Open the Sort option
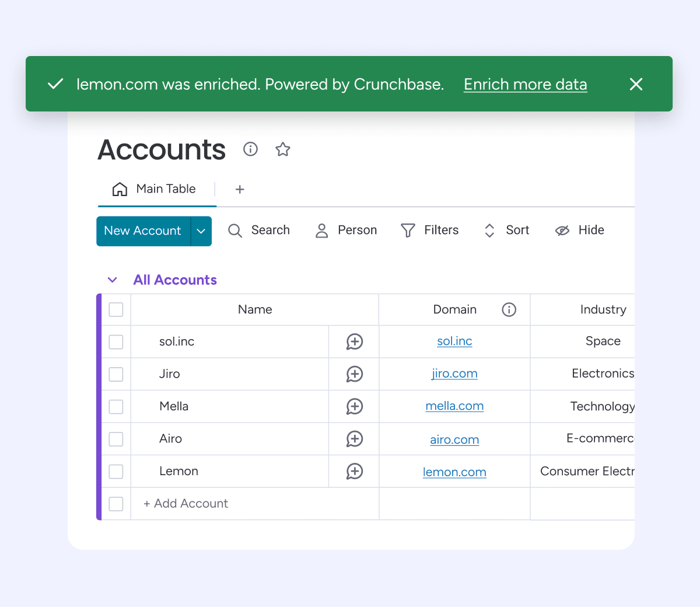 click(506, 231)
